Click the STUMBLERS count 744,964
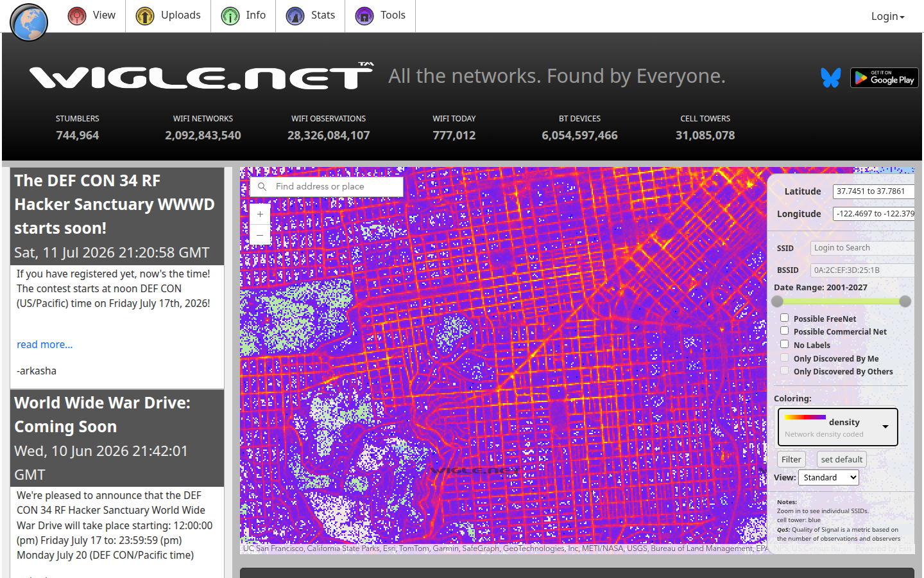The width and height of the screenshot is (924, 578). pyautogui.click(x=78, y=136)
